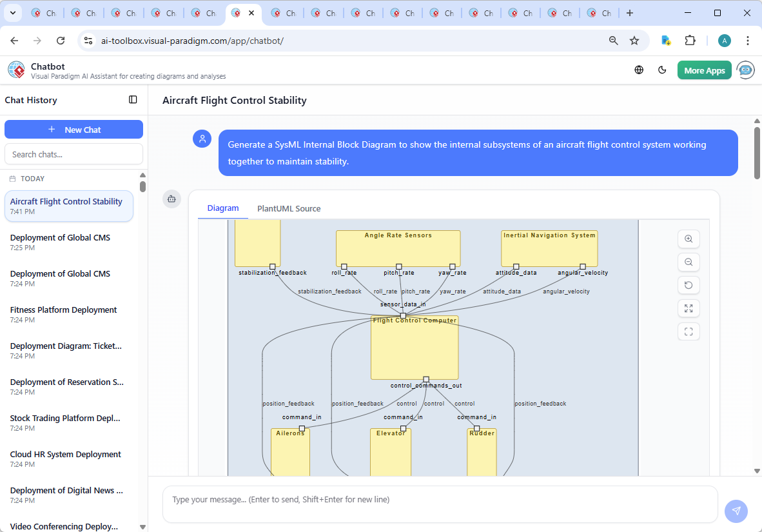Toggle the browser extensions puzzle icon

click(x=690, y=40)
